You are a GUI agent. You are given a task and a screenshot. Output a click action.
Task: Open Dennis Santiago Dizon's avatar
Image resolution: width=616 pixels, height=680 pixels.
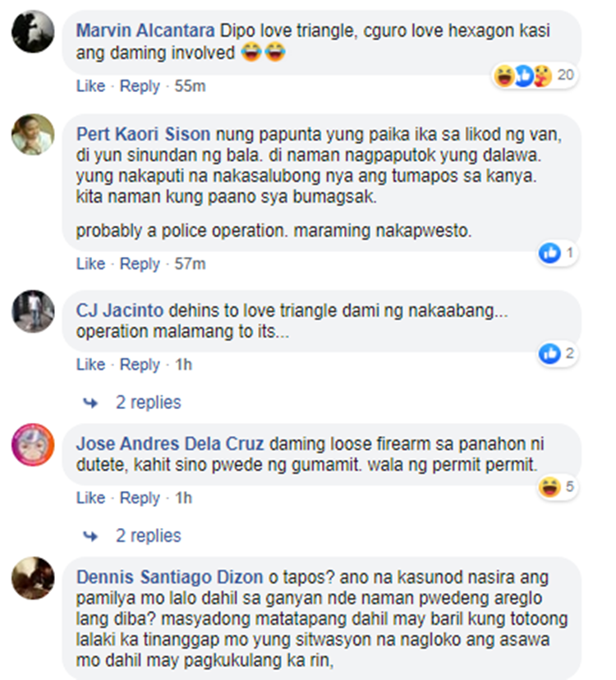[33, 578]
